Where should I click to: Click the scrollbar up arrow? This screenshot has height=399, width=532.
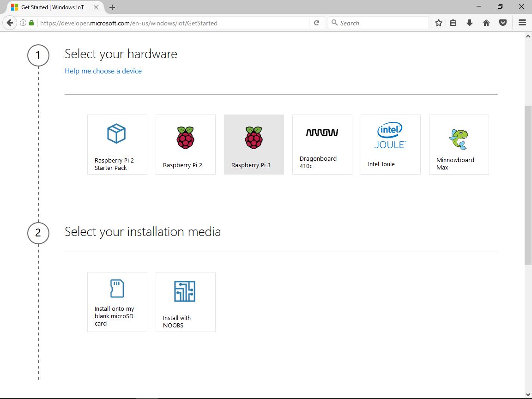(528, 36)
